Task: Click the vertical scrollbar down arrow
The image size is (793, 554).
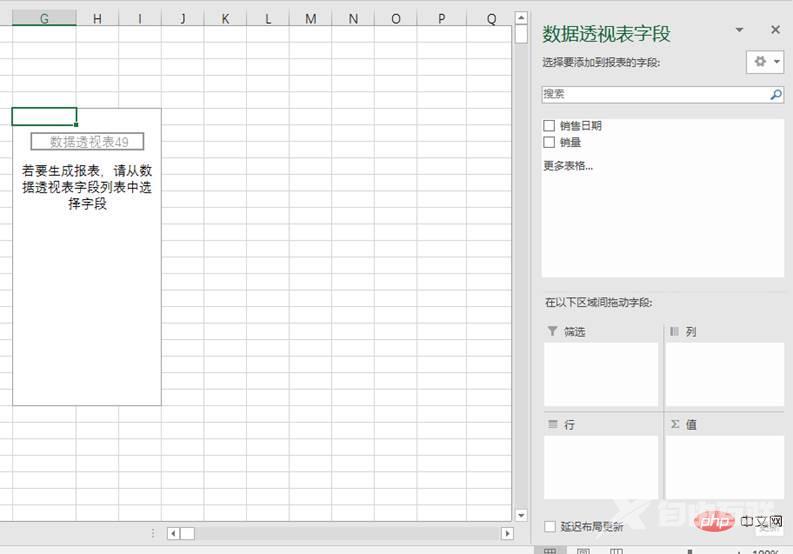Action: point(521,515)
